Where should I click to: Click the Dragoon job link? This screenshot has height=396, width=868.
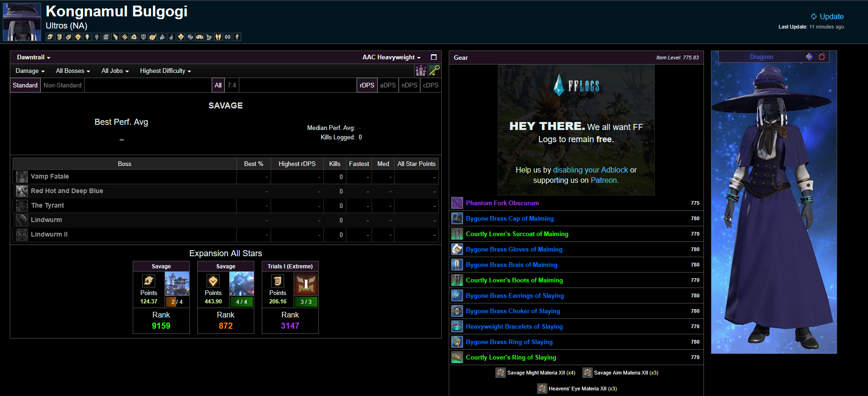click(761, 57)
